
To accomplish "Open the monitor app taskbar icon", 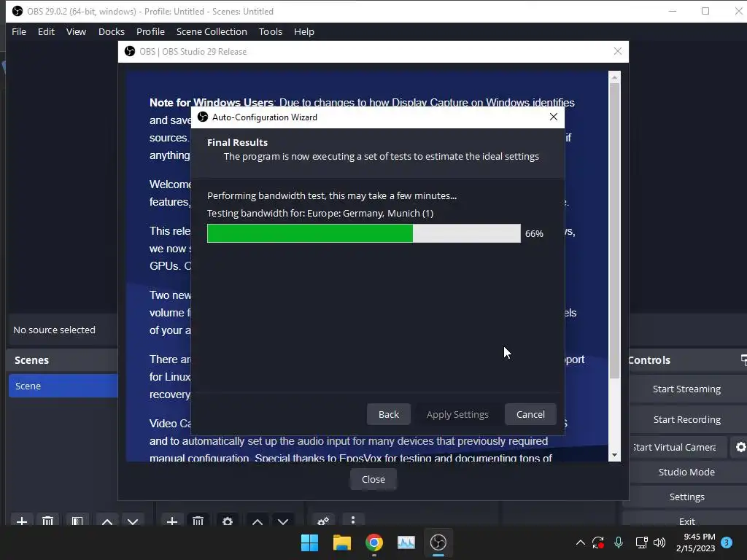I will tap(406, 542).
